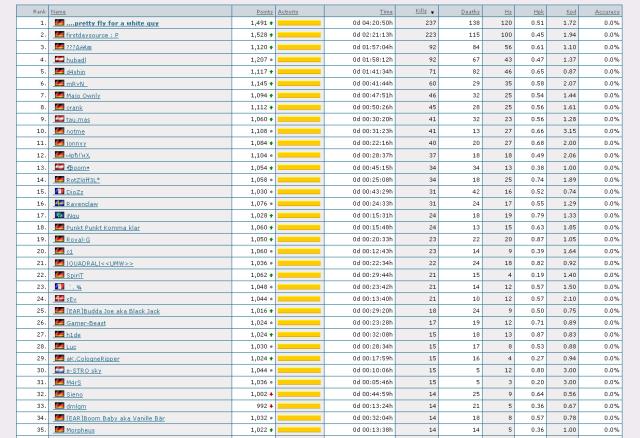Viewport: 640px width, 438px height.
Task: Sort by the Activity column header
Action: pyautogui.click(x=288, y=11)
